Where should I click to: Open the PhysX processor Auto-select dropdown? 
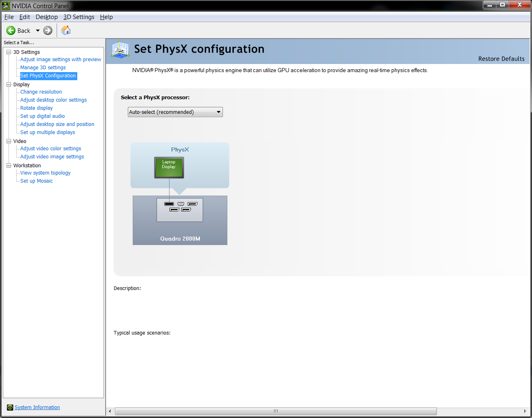(x=175, y=112)
